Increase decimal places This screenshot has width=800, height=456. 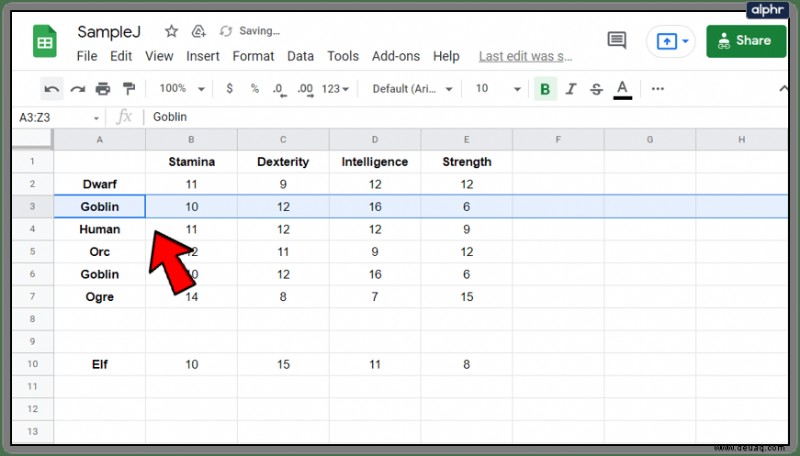(x=306, y=89)
